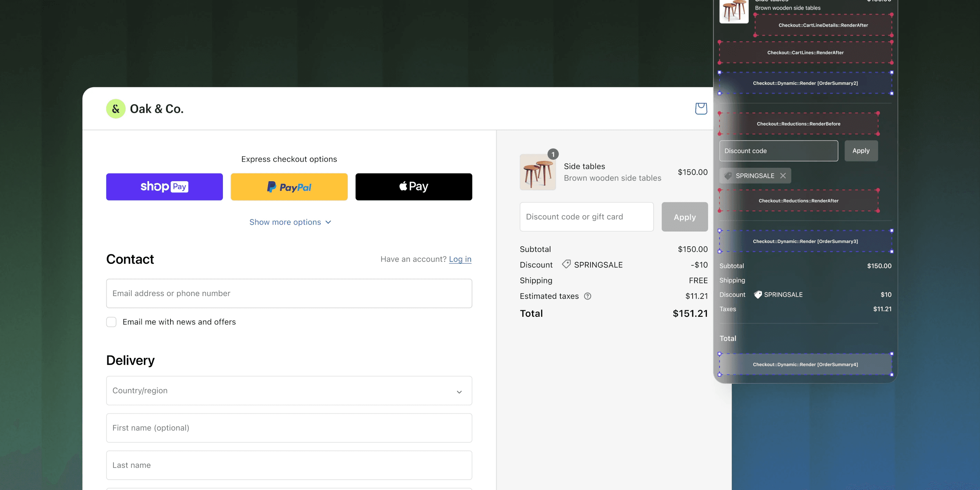
Task: Select Checkout::Dynamic::Render OrderSummary2 target
Action: (x=805, y=83)
